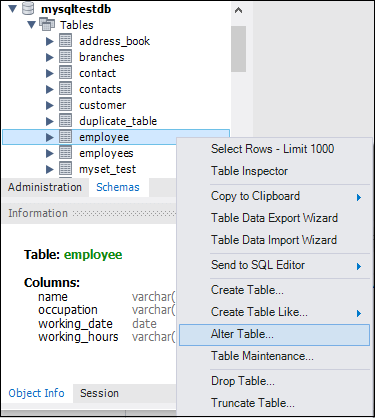Click the contacts table icon

coord(65,89)
